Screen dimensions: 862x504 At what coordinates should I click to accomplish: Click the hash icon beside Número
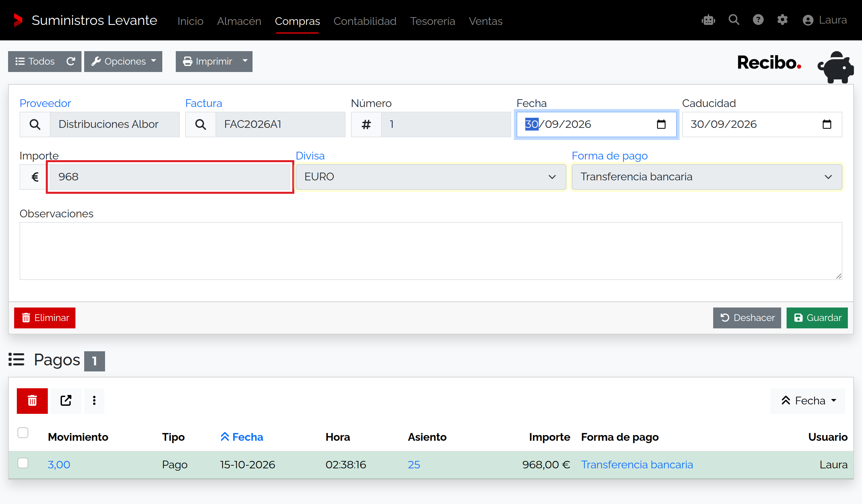coord(366,124)
